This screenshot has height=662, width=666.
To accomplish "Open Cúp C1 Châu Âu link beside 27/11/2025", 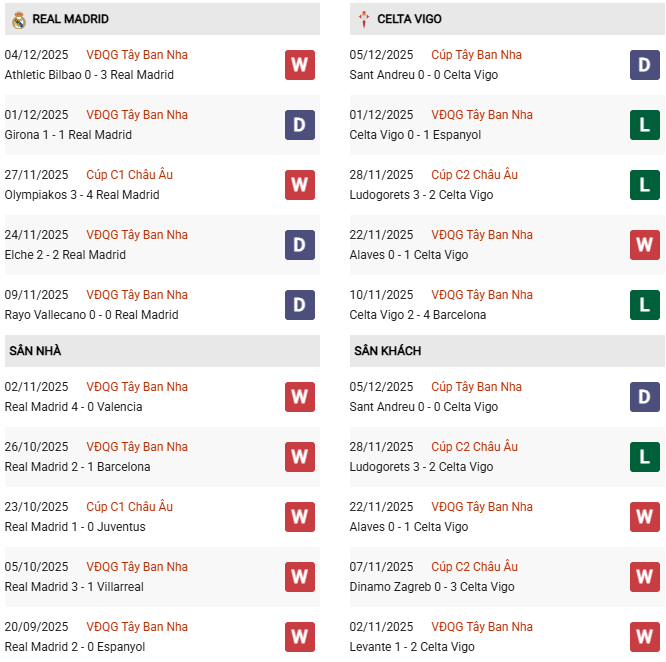I will click(x=129, y=175).
